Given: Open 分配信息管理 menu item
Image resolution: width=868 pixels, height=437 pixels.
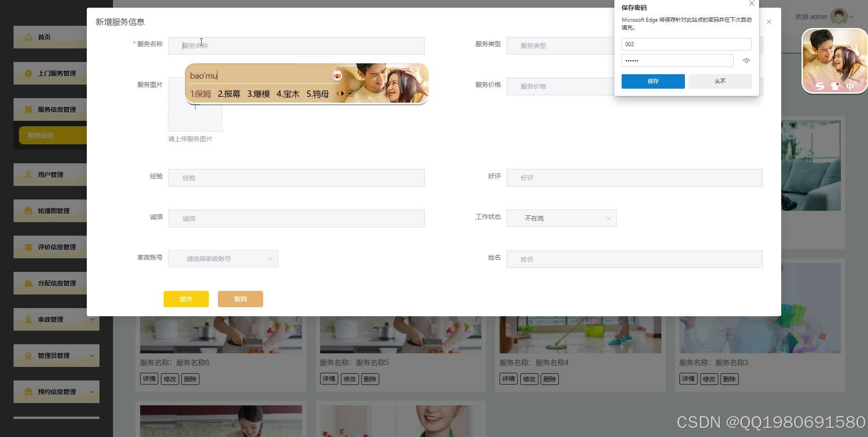Looking at the screenshot, I should point(50,283).
